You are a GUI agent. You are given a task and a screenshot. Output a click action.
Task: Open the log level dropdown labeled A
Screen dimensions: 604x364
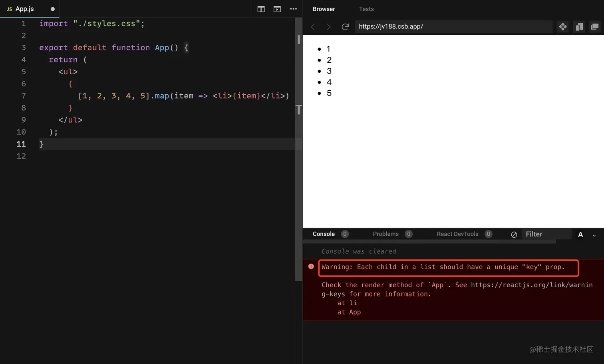tap(580, 235)
